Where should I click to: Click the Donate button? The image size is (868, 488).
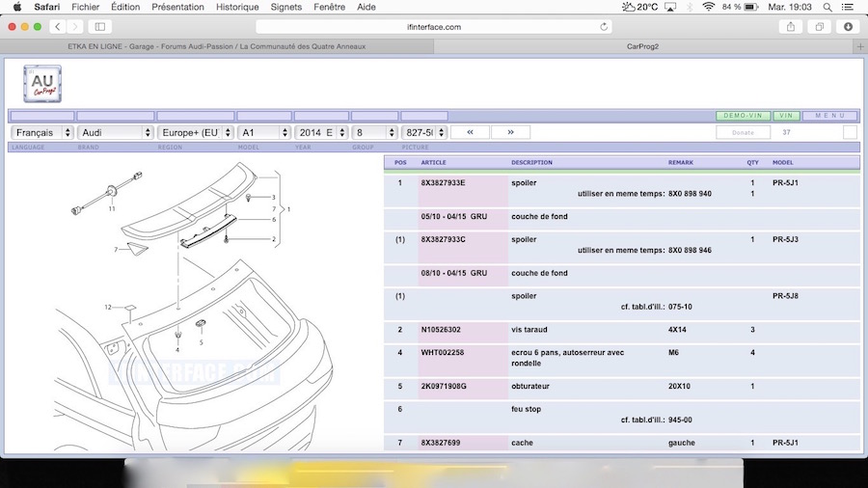[x=744, y=132]
